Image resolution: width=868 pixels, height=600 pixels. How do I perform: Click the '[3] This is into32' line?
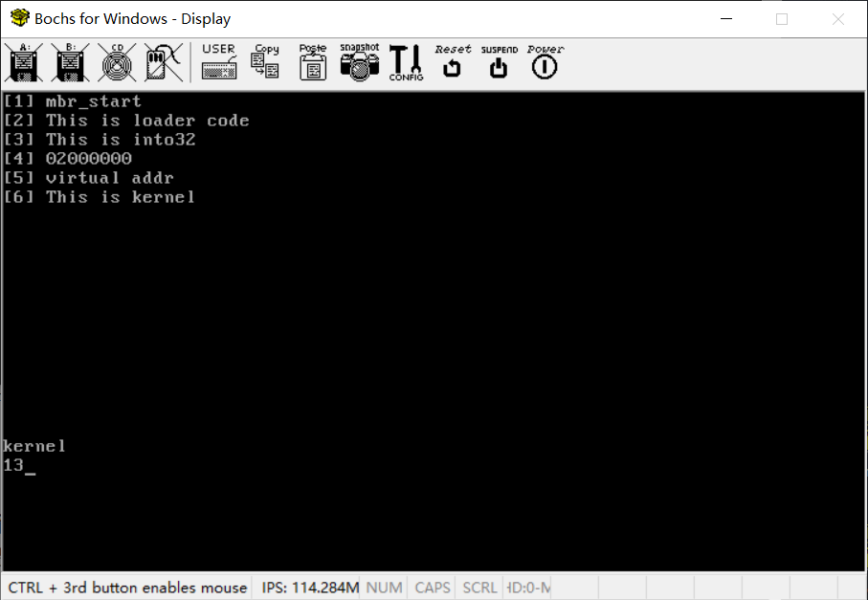tap(100, 140)
